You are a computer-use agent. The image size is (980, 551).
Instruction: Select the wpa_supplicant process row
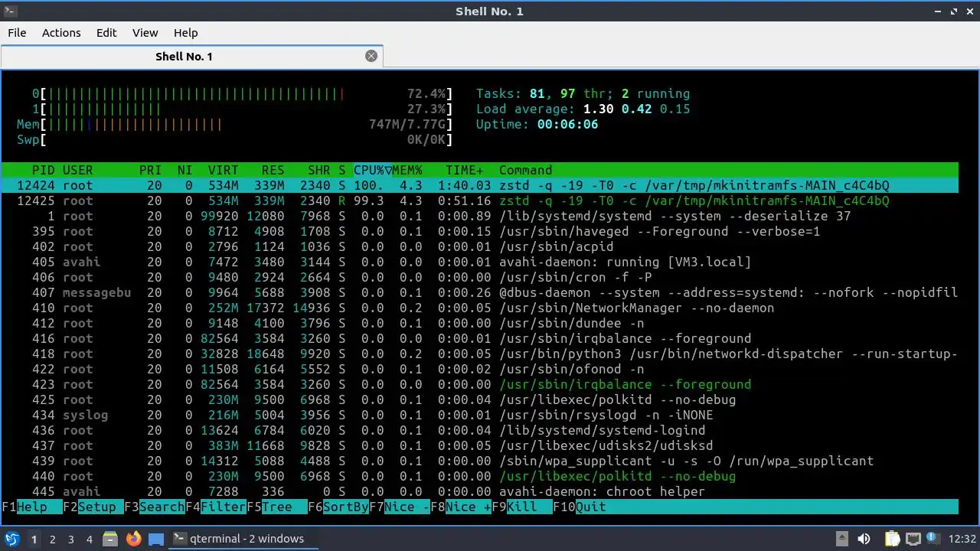[x=480, y=461]
